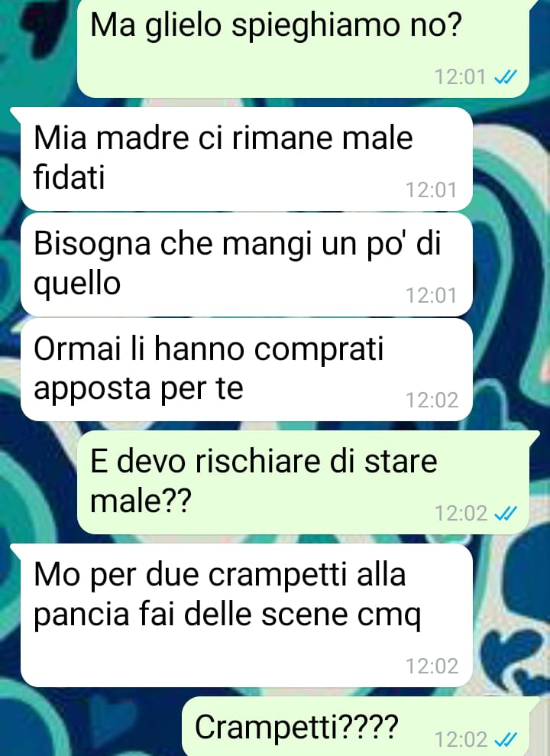Tap the 'E devo rischiare di stare male??' bubble

click(303, 482)
